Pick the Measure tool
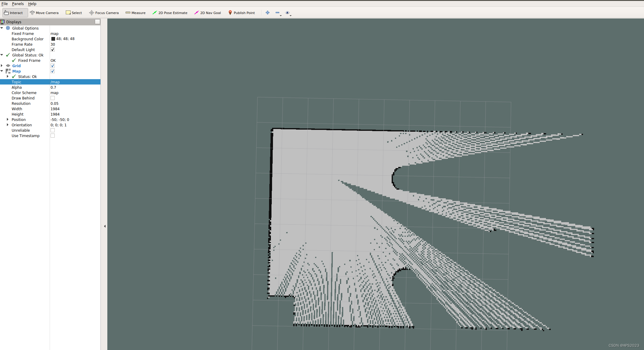The image size is (644, 350). 135,13
